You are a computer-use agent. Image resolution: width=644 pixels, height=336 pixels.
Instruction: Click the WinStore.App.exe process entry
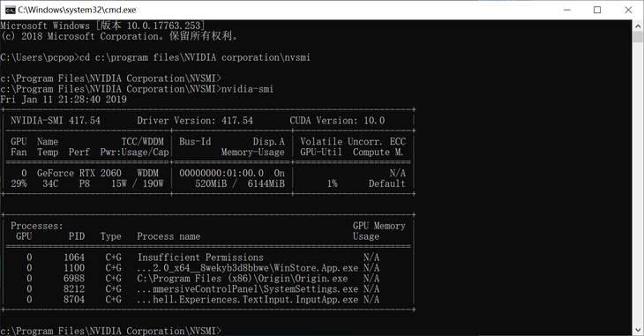click(x=248, y=268)
